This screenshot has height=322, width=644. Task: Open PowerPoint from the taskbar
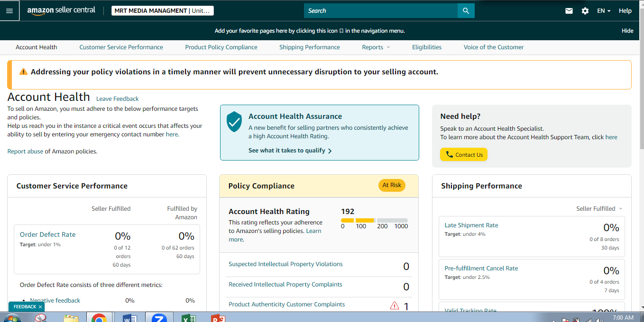coord(218,318)
